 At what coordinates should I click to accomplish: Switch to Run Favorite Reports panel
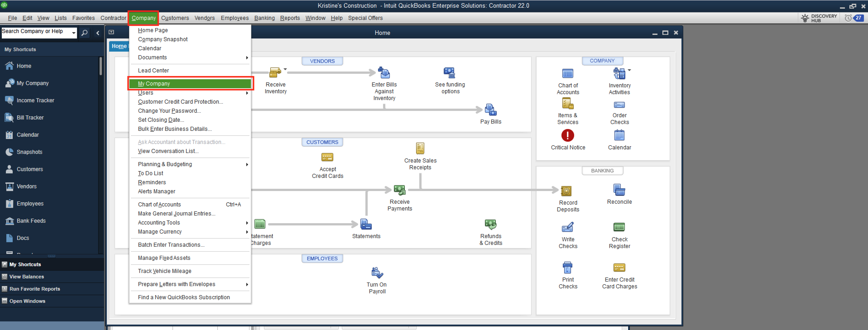[52, 289]
